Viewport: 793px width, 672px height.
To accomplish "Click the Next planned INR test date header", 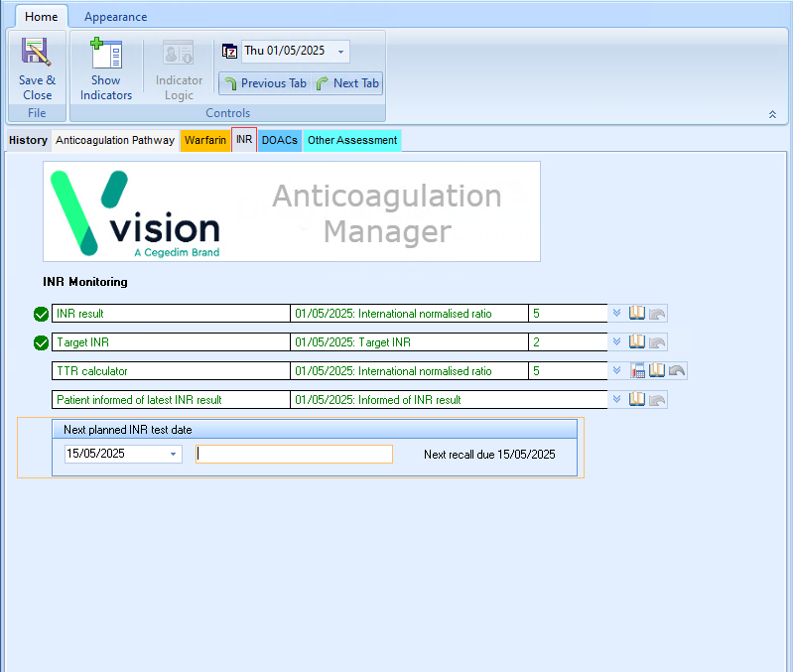I will coord(314,430).
